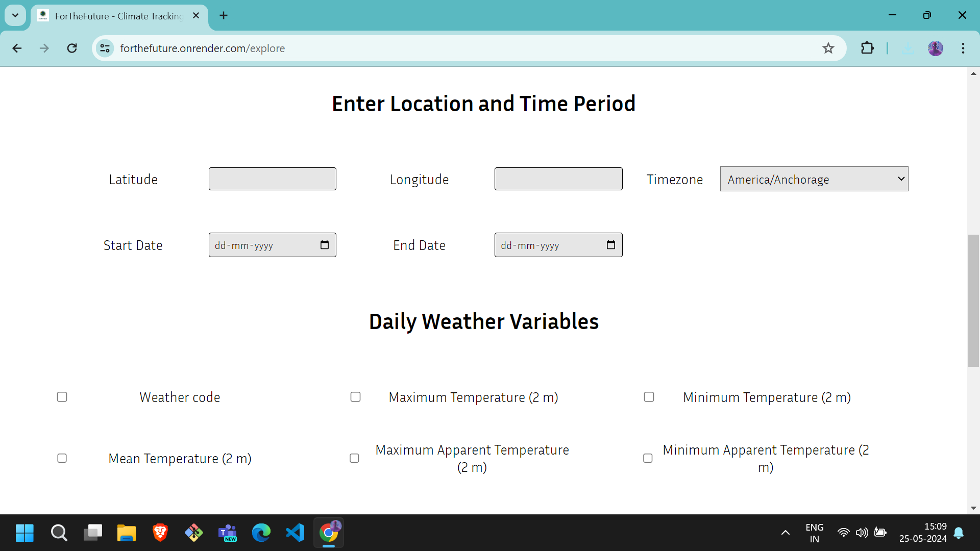This screenshot has width=980, height=551.
Task: Open a new browser tab
Action: 224,15
